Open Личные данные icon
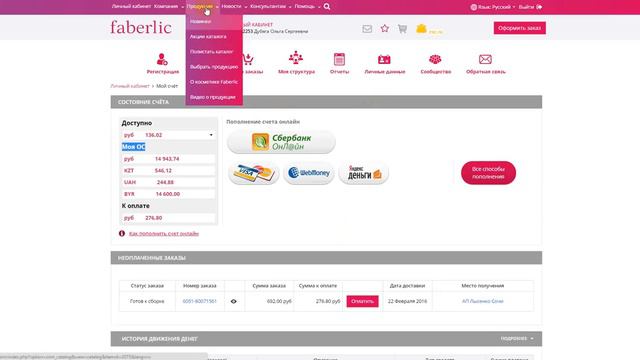 click(x=384, y=60)
